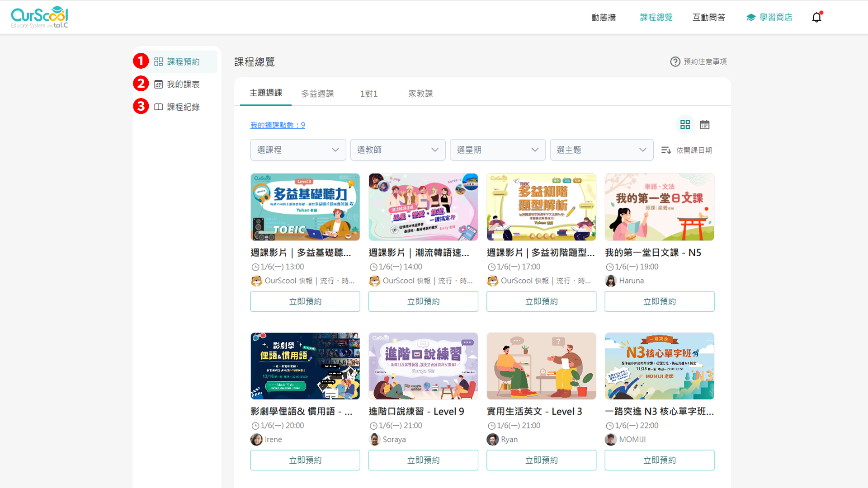Open the help icon for 預約注意事項
This screenshot has width=868, height=488.
(675, 62)
